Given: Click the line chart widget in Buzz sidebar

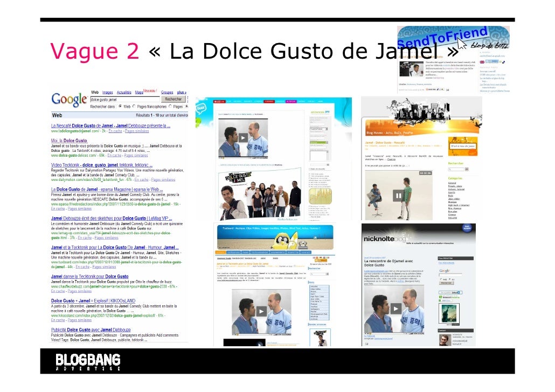Looking at the screenshot, I should 320,197.
